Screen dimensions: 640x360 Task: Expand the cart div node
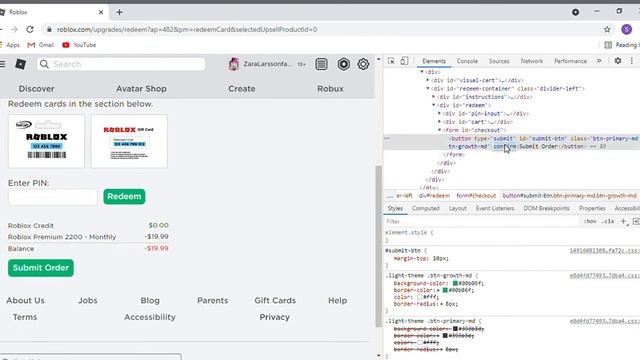439,122
